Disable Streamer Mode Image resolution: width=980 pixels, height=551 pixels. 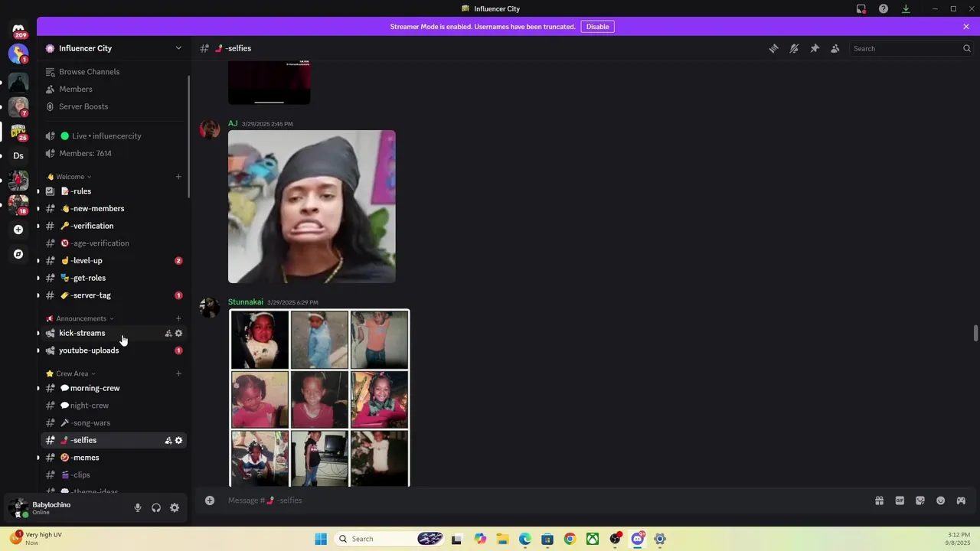click(x=598, y=27)
